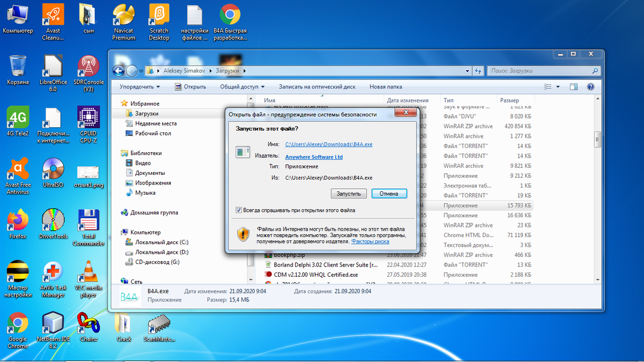Expand the view options dropdown arrow in Explorer
This screenshot has width=644, height=362.
[558, 86]
